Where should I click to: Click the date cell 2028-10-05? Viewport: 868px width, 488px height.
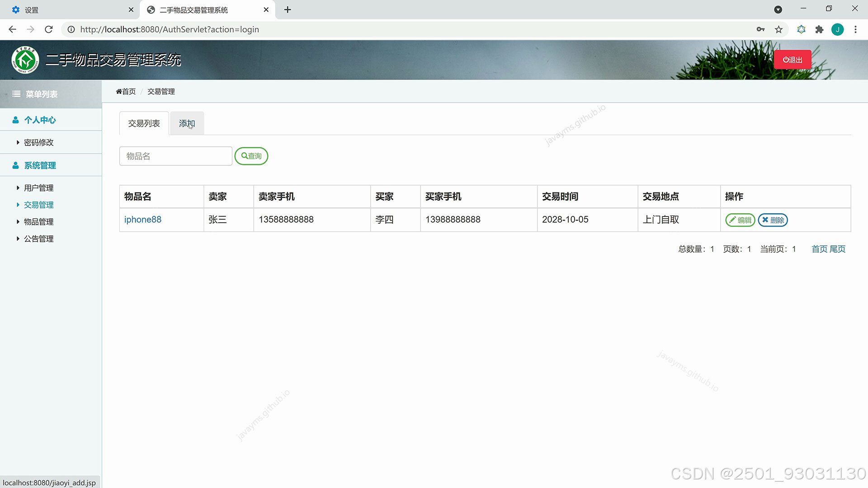coord(565,220)
